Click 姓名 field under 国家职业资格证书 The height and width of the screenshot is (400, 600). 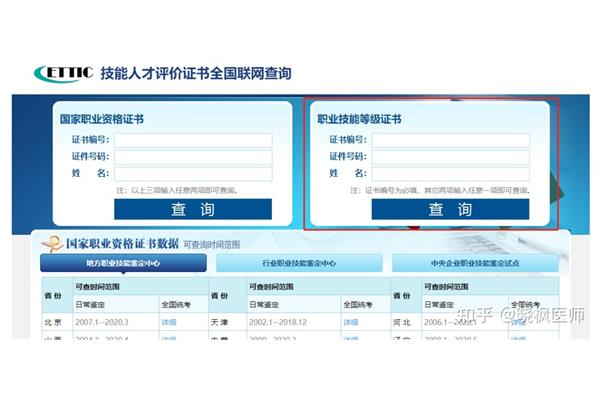pyautogui.click(x=193, y=173)
